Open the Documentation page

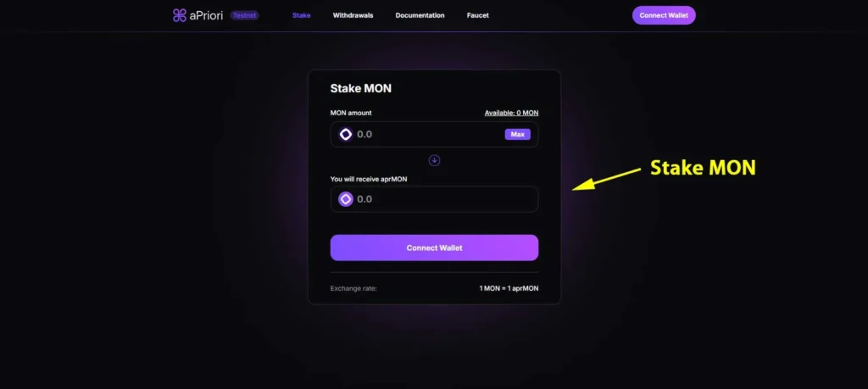(420, 15)
